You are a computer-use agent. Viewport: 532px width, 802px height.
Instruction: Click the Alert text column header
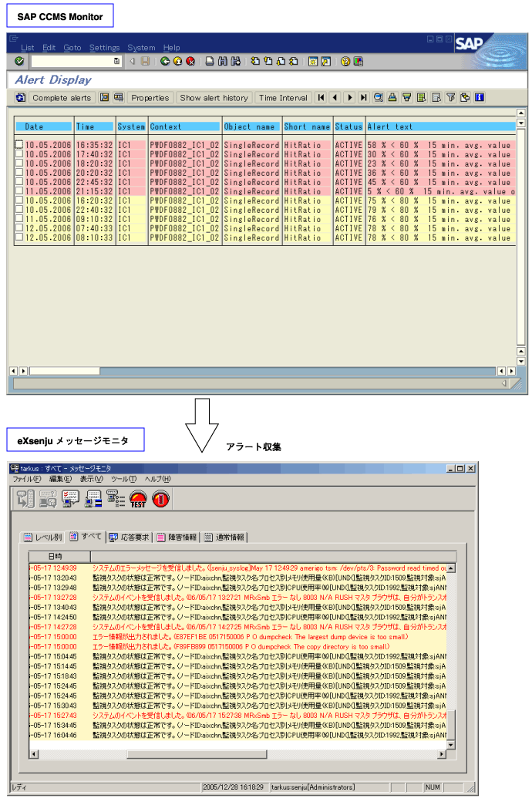[440, 126]
